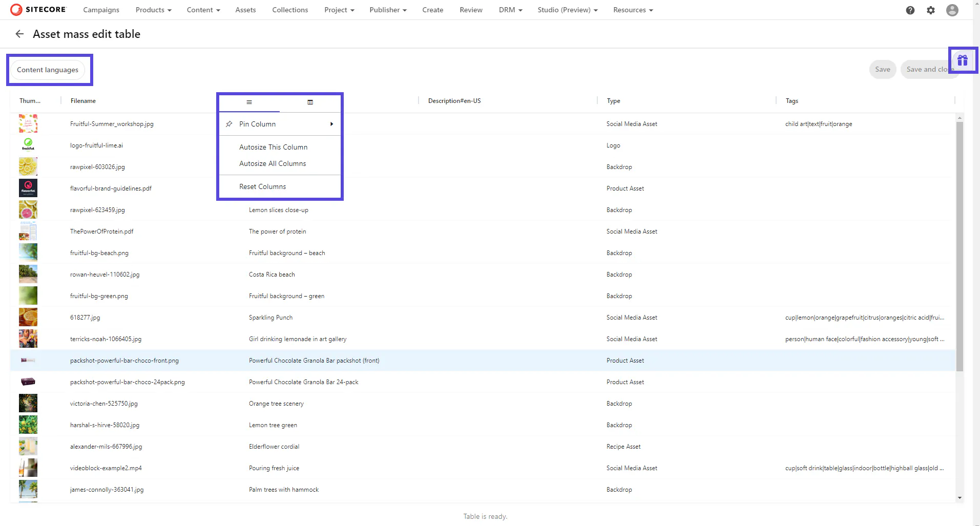Click the Fruitful-Summer_workshop.jpg thumbnail
This screenshot has height=526, width=980.
[x=28, y=124]
